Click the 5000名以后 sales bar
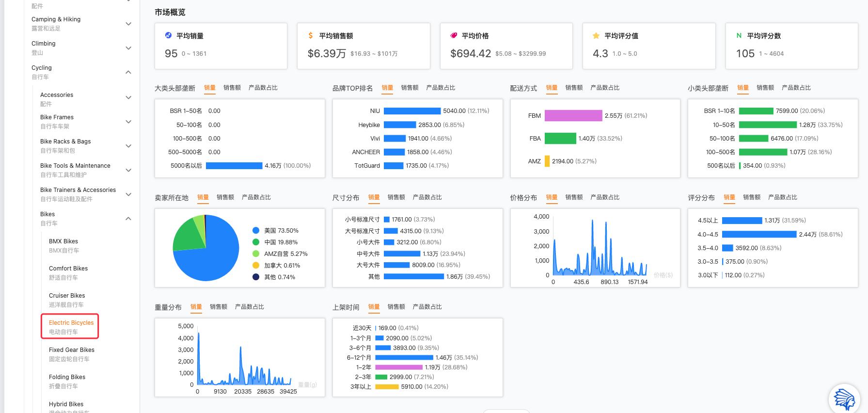 click(234, 166)
